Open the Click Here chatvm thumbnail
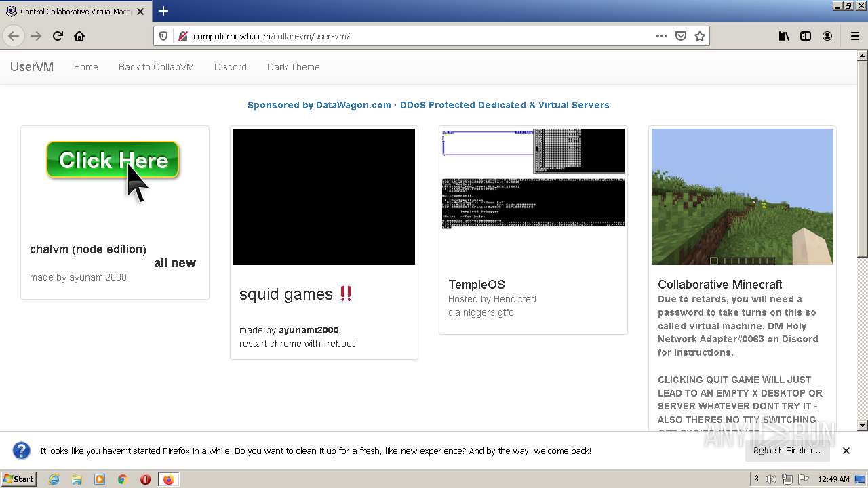This screenshot has height=488, width=868. point(115,171)
